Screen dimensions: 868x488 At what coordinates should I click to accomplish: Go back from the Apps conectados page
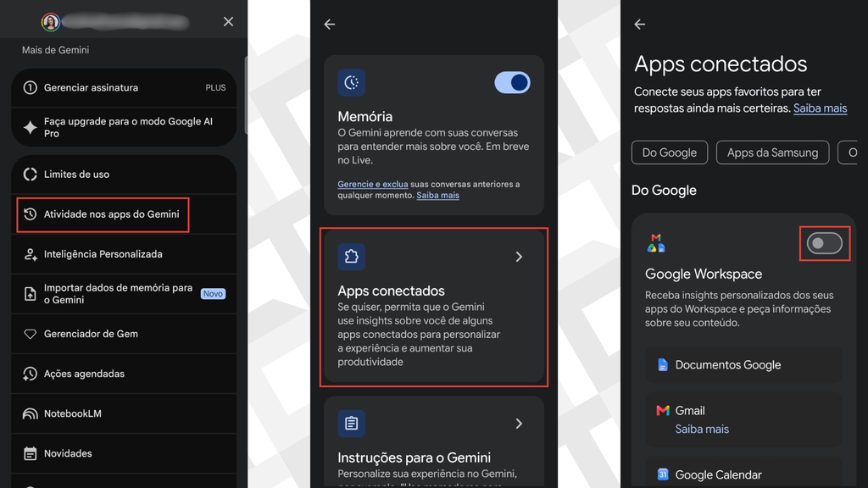640,24
